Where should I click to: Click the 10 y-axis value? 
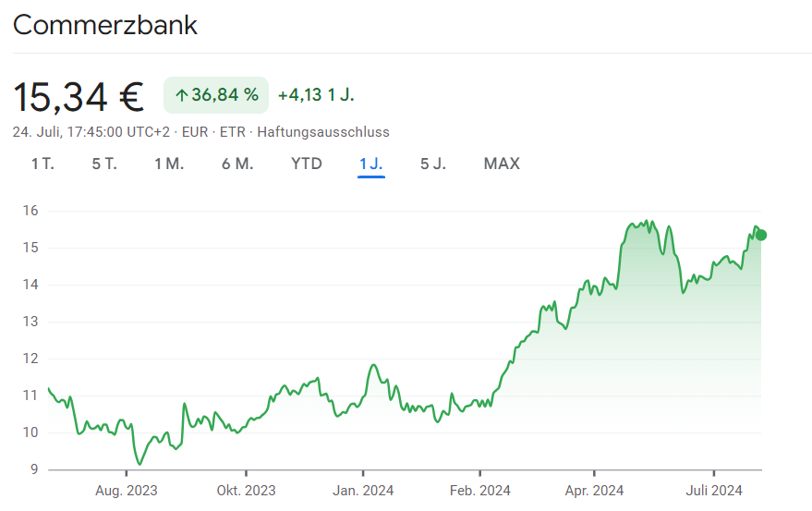(x=30, y=432)
